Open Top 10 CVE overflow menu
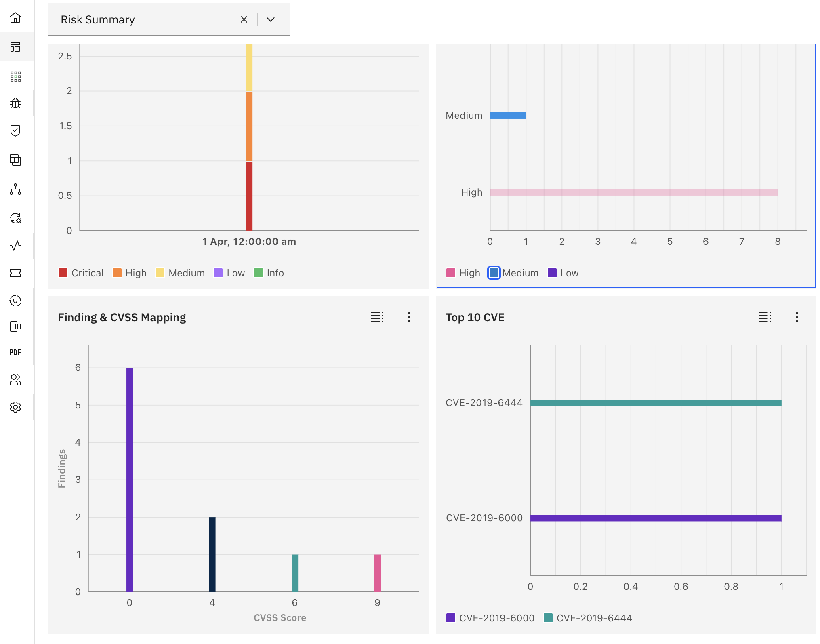The width and height of the screenshot is (820, 644). tap(797, 317)
